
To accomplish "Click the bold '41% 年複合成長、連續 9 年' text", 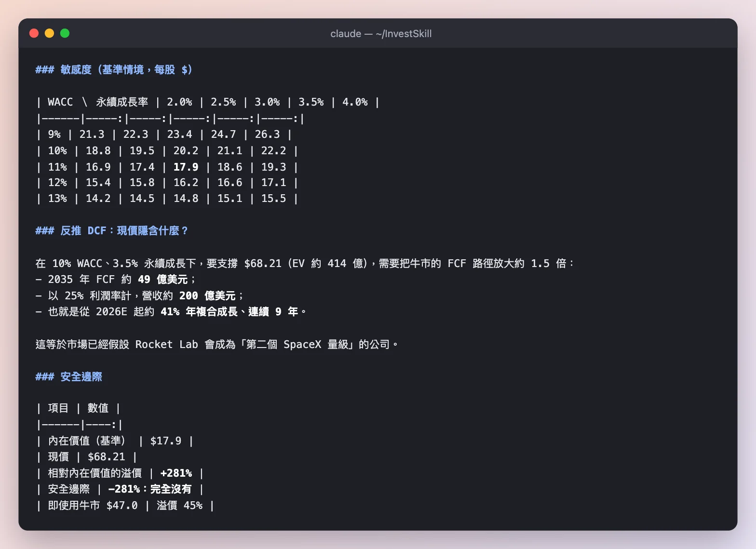I will click(229, 312).
